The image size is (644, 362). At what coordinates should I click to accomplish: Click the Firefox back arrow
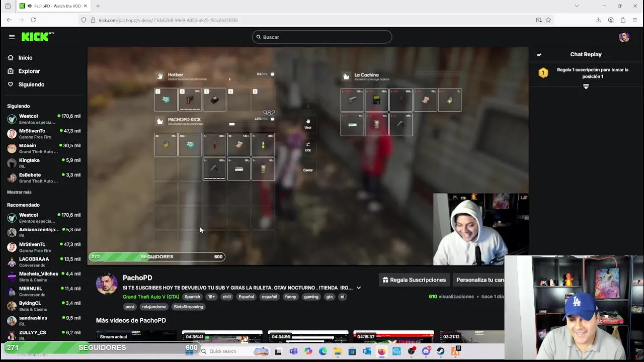[x=9, y=20]
